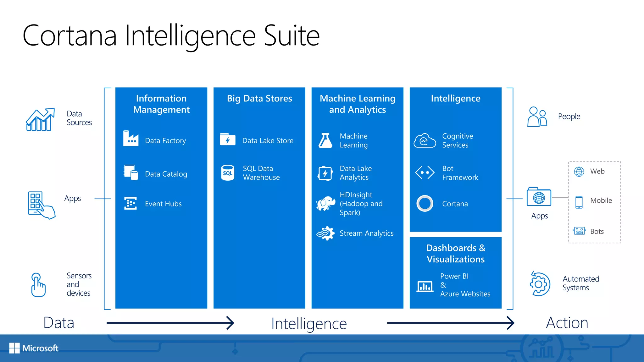Screen dimensions: 644x362
Task: Click the Power BI chart icon
Action: 425,286
